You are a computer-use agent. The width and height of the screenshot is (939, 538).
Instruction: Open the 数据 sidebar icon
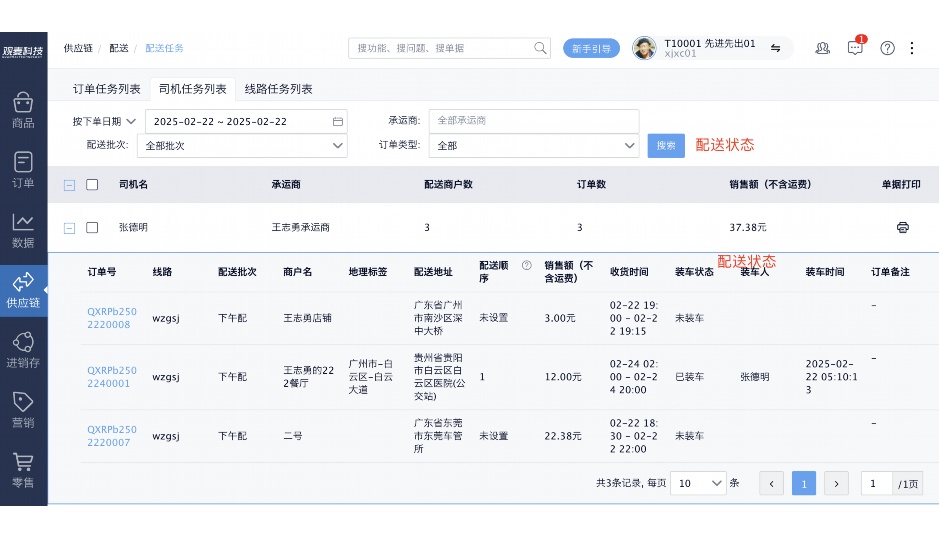point(23,230)
